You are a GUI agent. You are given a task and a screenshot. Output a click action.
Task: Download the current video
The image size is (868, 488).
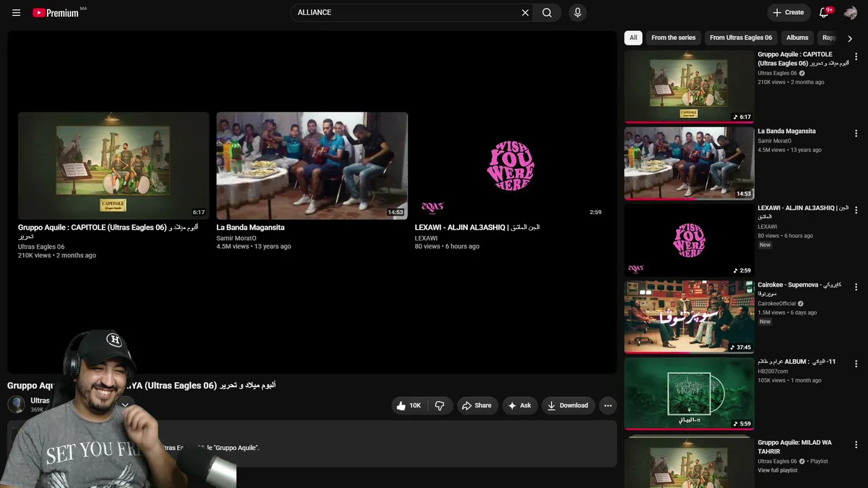tap(568, 405)
